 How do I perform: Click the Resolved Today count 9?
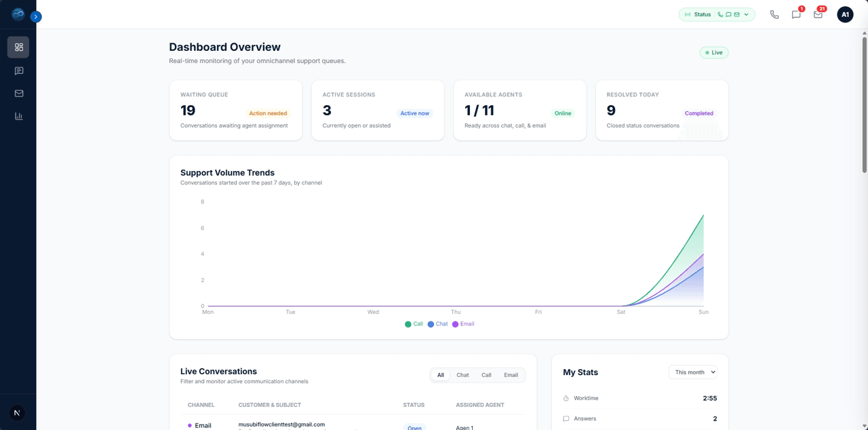tap(611, 111)
